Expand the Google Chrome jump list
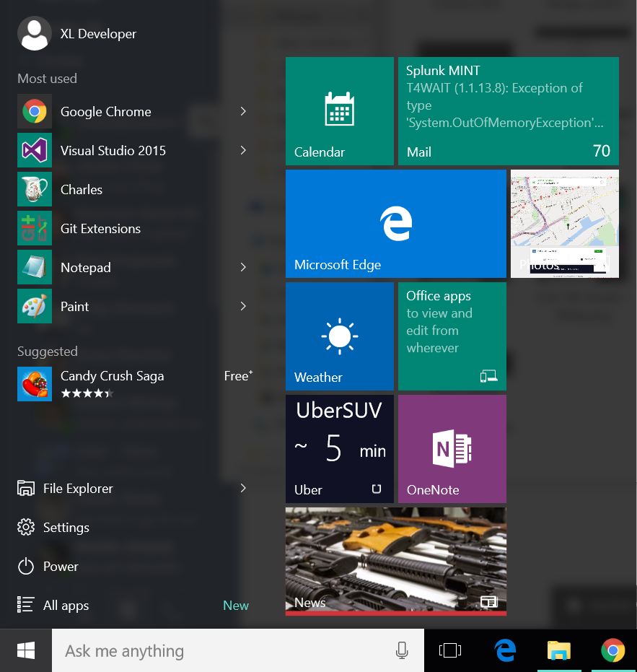637x672 pixels. (x=243, y=111)
